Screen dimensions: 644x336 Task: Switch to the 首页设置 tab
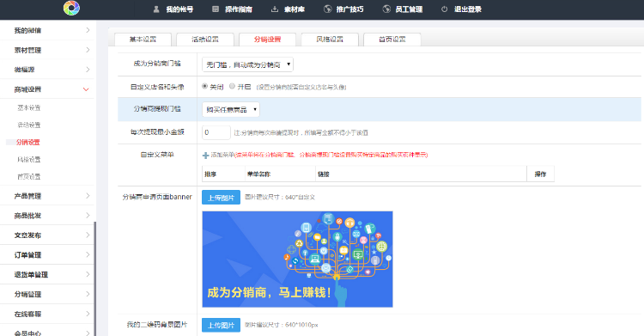click(x=392, y=40)
